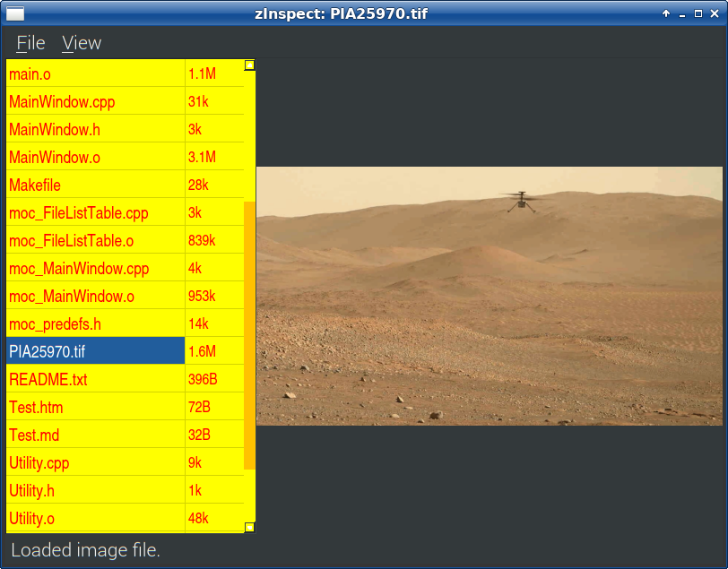Click the Mars helicopter image preview

[490, 296]
